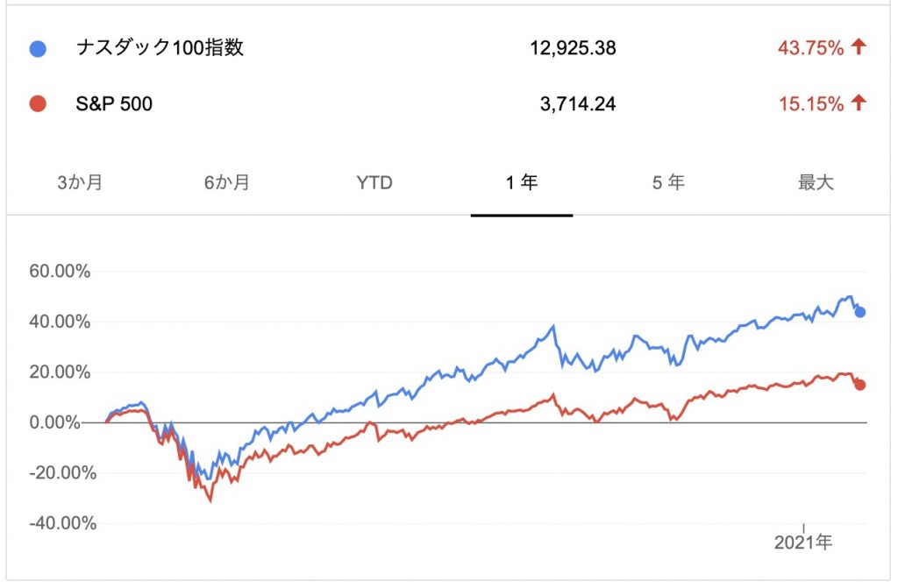Click the S&P 500 value 3,714.24
This screenshot has height=588, width=898.
(578, 103)
